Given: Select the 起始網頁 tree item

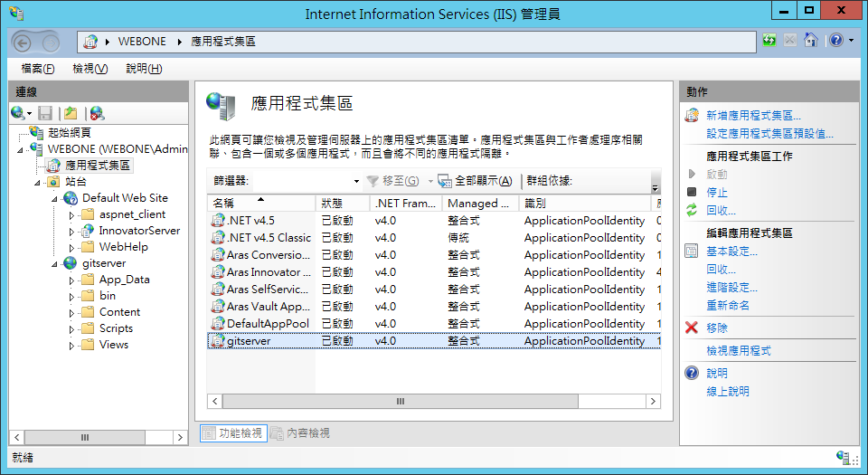Looking at the screenshot, I should tap(70, 132).
